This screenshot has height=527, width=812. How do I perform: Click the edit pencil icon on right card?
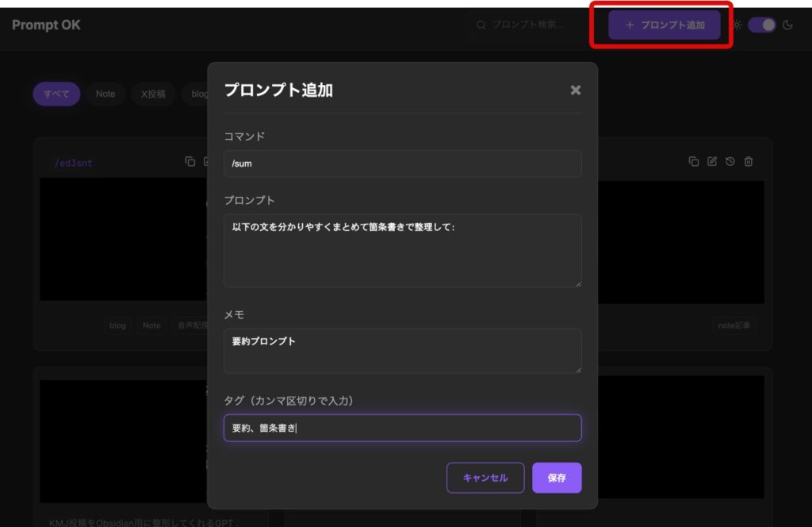coord(712,162)
